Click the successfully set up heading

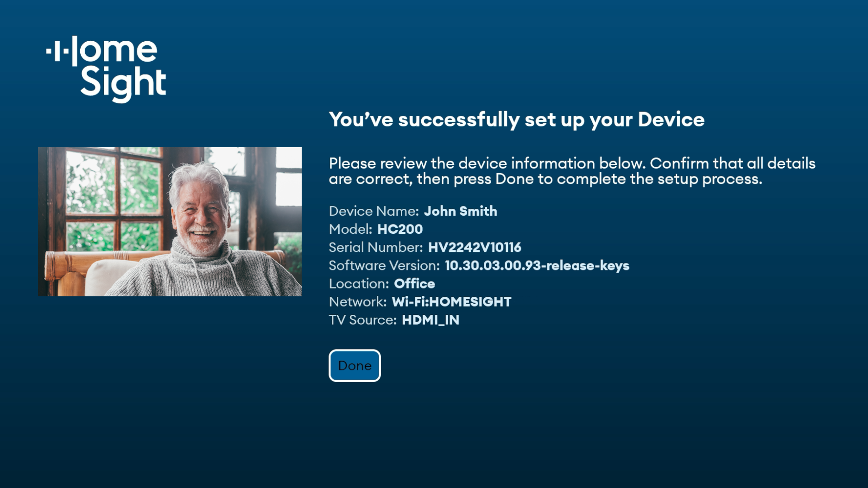(x=516, y=119)
